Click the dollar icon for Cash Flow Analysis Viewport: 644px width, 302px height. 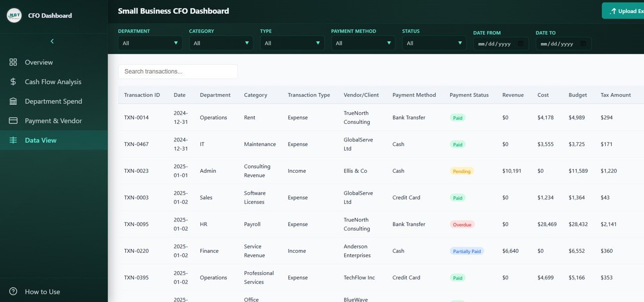[14, 82]
